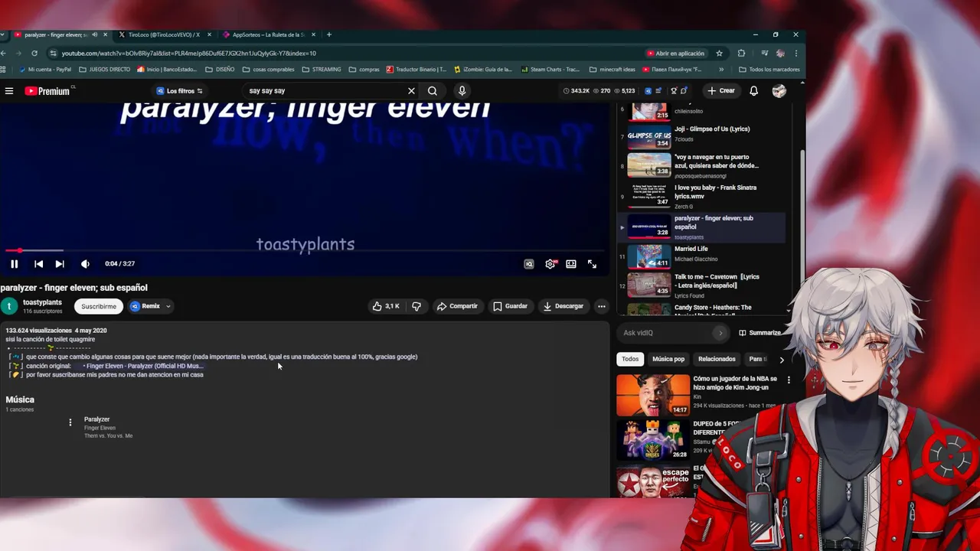Screen dimensions: 980x551
Task: Save video using Guardar button
Action: (x=510, y=306)
